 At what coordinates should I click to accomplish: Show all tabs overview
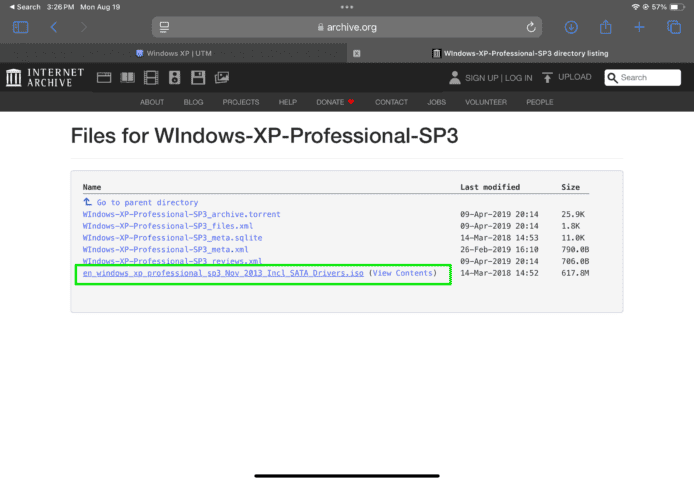672,27
